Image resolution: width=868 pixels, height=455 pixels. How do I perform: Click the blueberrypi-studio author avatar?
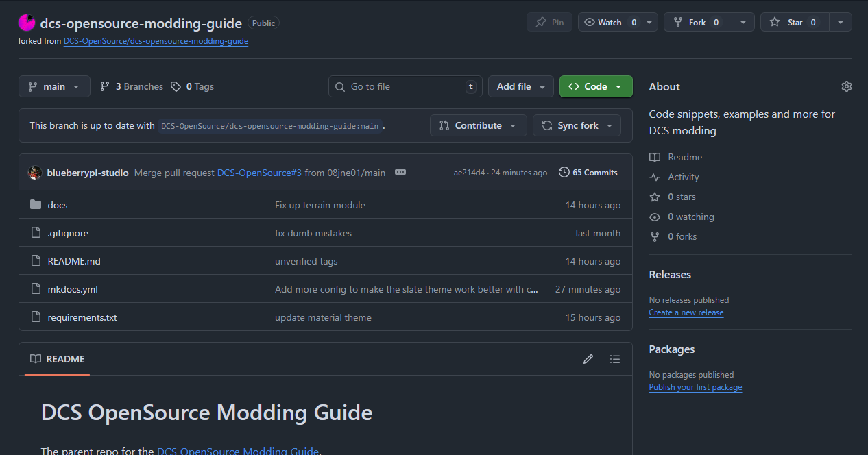(35, 173)
